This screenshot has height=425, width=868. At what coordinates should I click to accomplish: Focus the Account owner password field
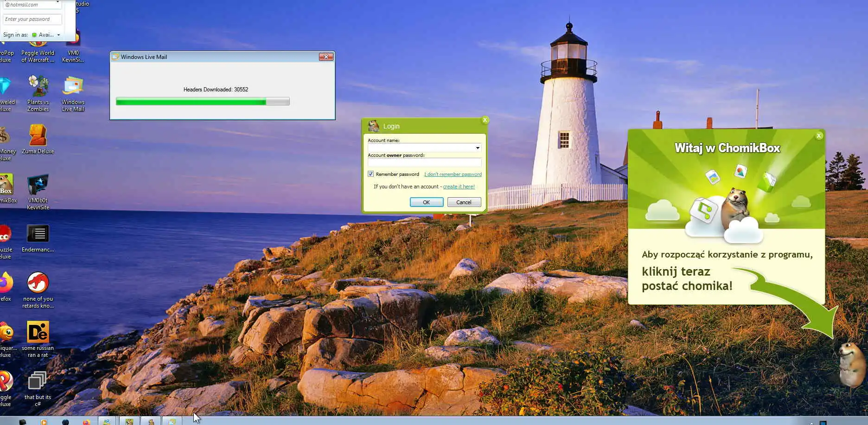tap(424, 163)
